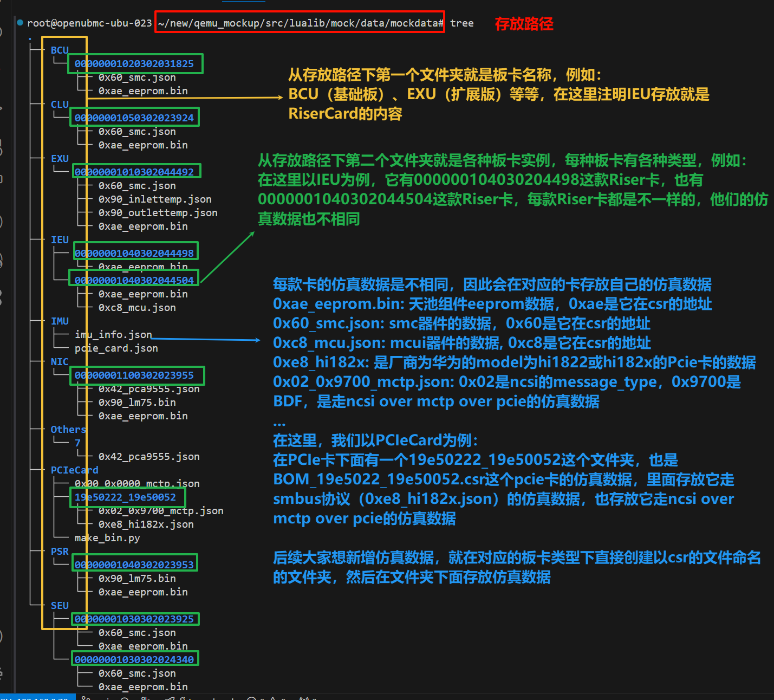Select the NIC folder entry

[60, 362]
